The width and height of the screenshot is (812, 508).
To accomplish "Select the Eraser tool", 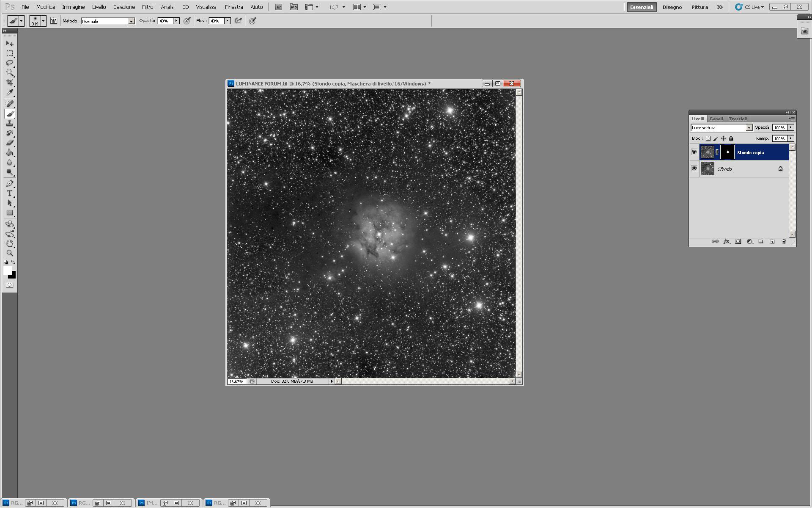I will click(x=10, y=143).
